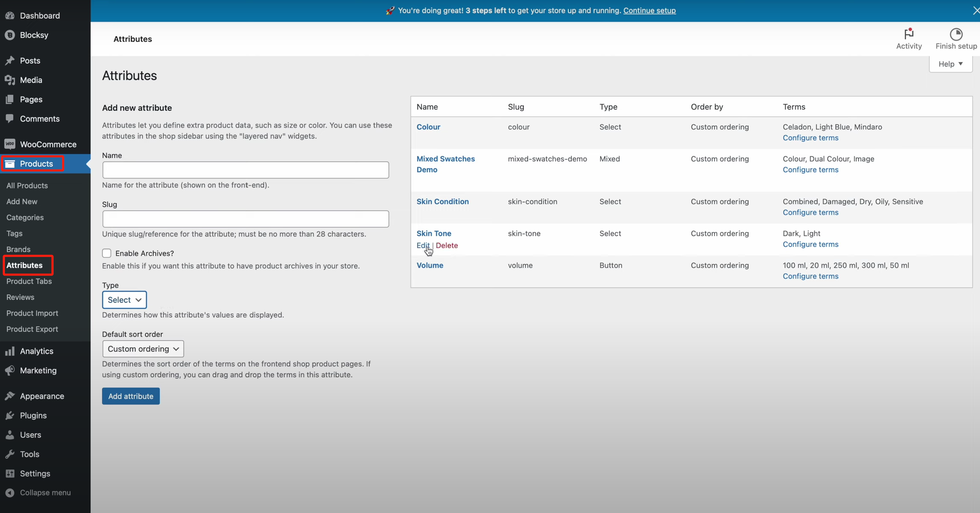The height and width of the screenshot is (513, 980).
Task: Click the Posts pin icon
Action: pyautogui.click(x=10, y=60)
